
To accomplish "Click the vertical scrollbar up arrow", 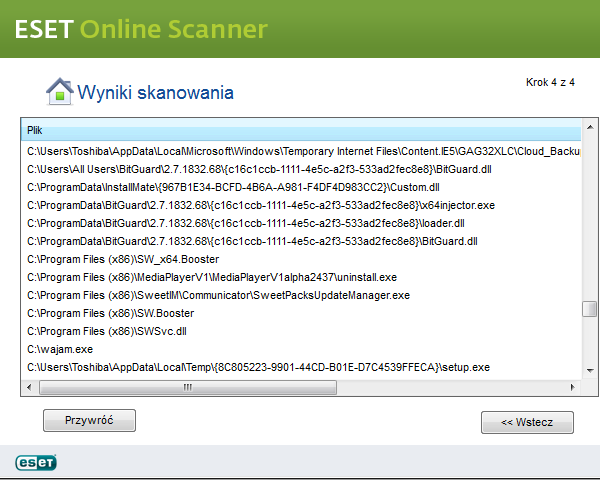I will point(590,127).
